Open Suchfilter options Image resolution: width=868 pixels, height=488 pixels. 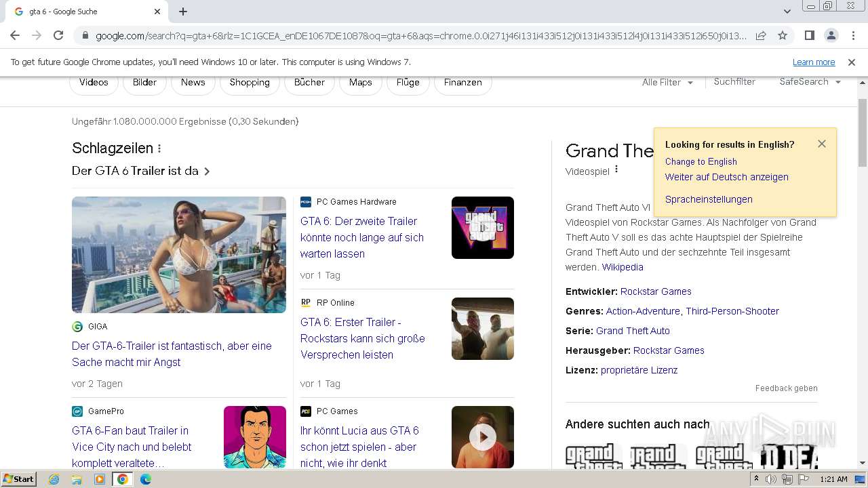[734, 81]
